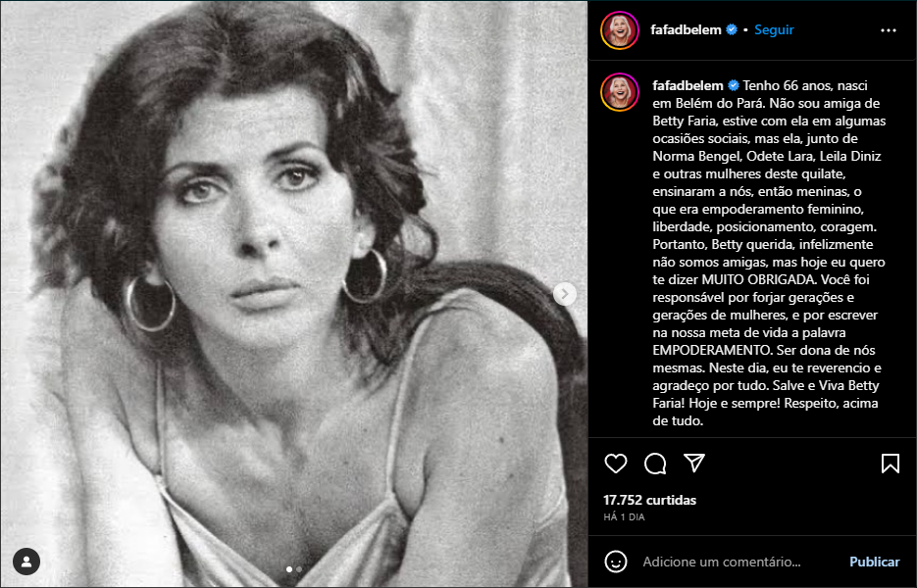Click the HÁ 1 DIA timestamp
The height and width of the screenshot is (588, 917).
(625, 517)
